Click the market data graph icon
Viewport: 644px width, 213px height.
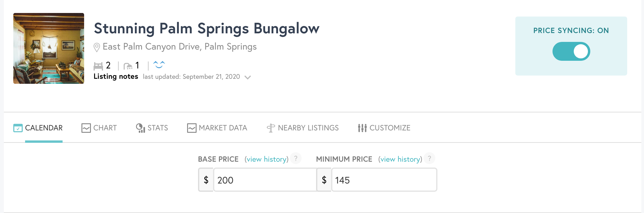pyautogui.click(x=192, y=128)
